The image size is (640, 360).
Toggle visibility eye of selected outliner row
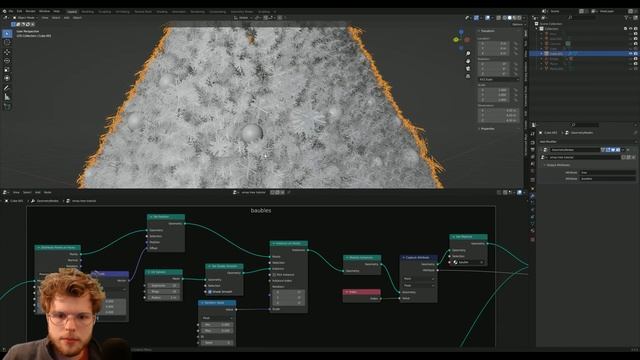coord(631,53)
